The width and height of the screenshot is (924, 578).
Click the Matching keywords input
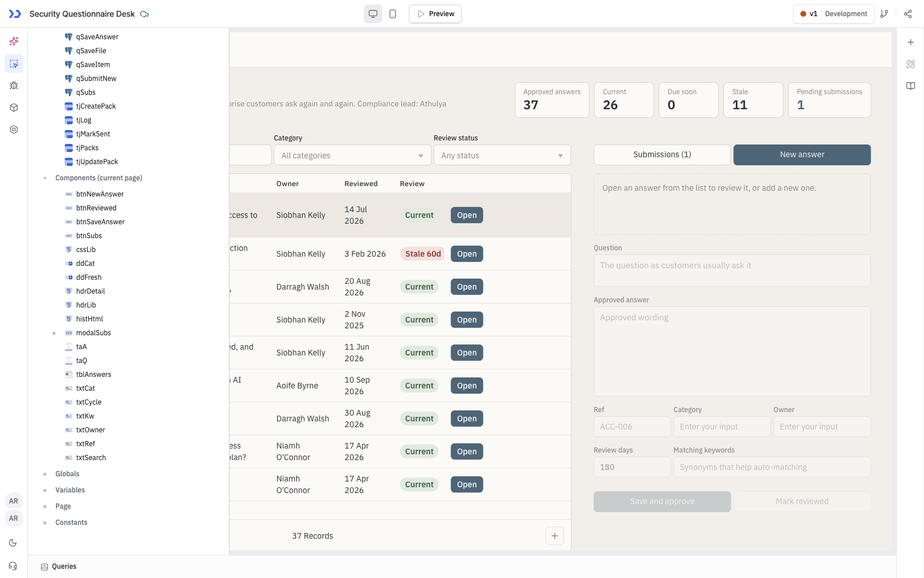coord(772,467)
